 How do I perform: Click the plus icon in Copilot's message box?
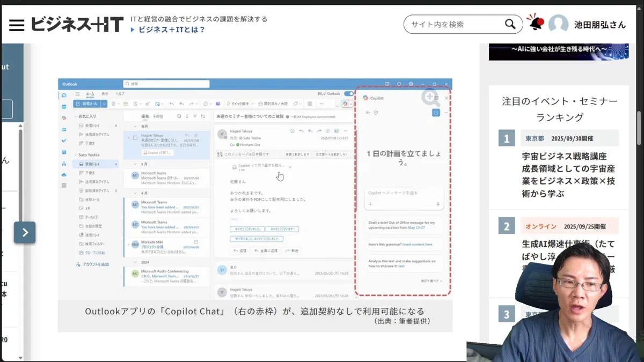tap(370, 204)
